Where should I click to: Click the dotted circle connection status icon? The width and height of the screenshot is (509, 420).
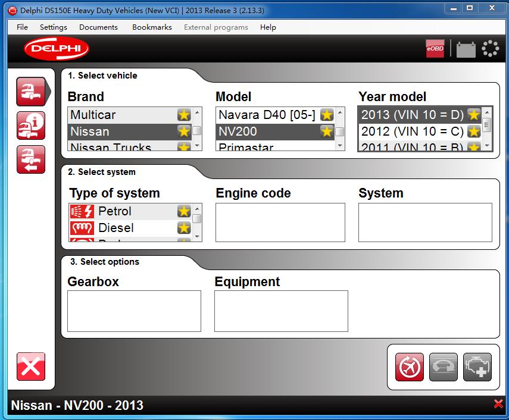[490, 49]
